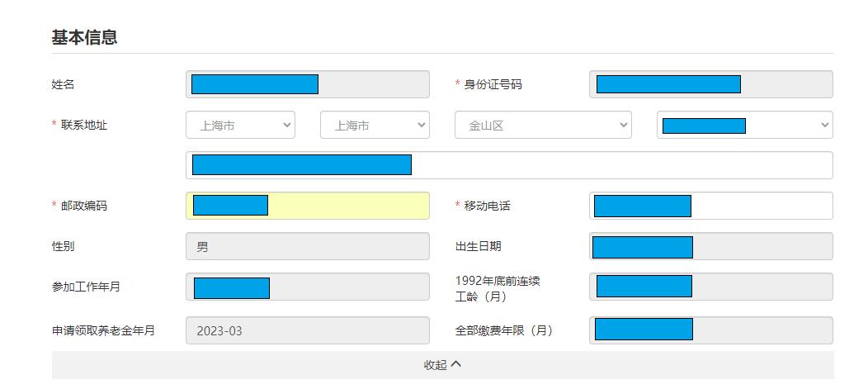This screenshot has height=389, width=868.
Task: Open the city dropdown beside the province
Action: [x=375, y=126]
